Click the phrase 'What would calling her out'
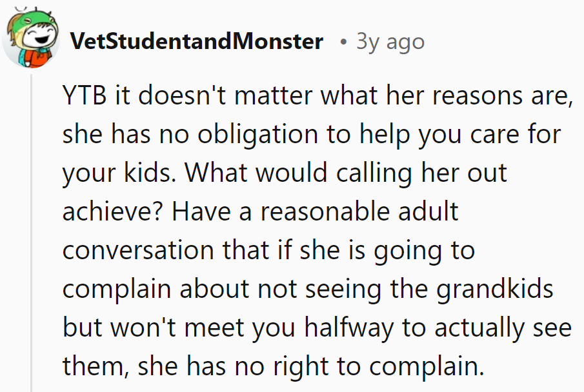 click(x=349, y=174)
